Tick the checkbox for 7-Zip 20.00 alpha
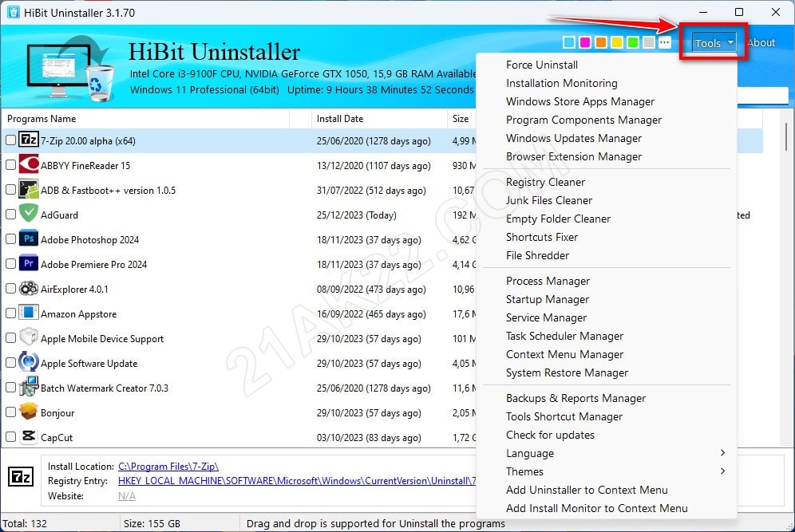This screenshot has width=795, height=532. pyautogui.click(x=10, y=140)
